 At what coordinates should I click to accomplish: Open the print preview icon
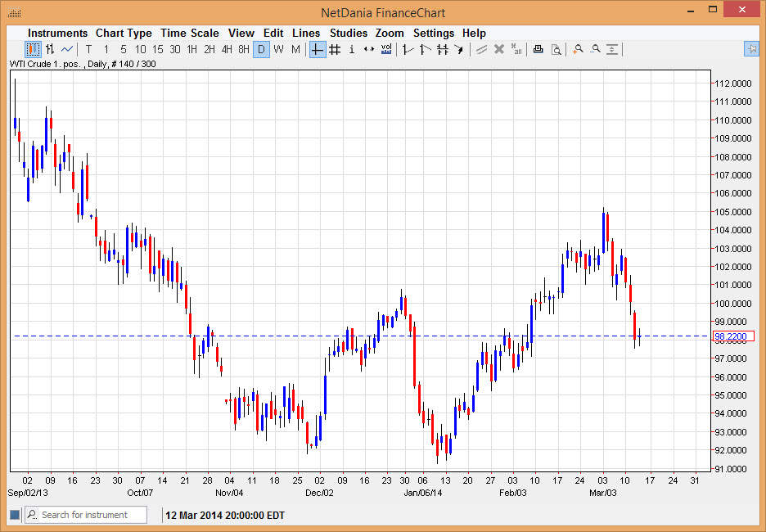pos(556,49)
